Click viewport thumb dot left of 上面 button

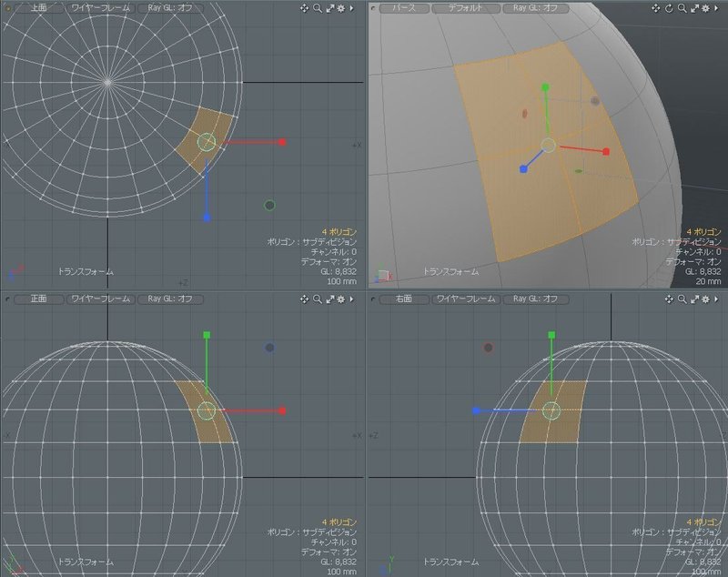point(7,8)
